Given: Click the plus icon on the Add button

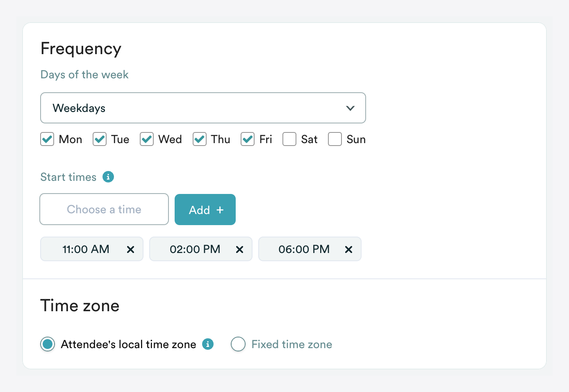Looking at the screenshot, I should tap(220, 210).
